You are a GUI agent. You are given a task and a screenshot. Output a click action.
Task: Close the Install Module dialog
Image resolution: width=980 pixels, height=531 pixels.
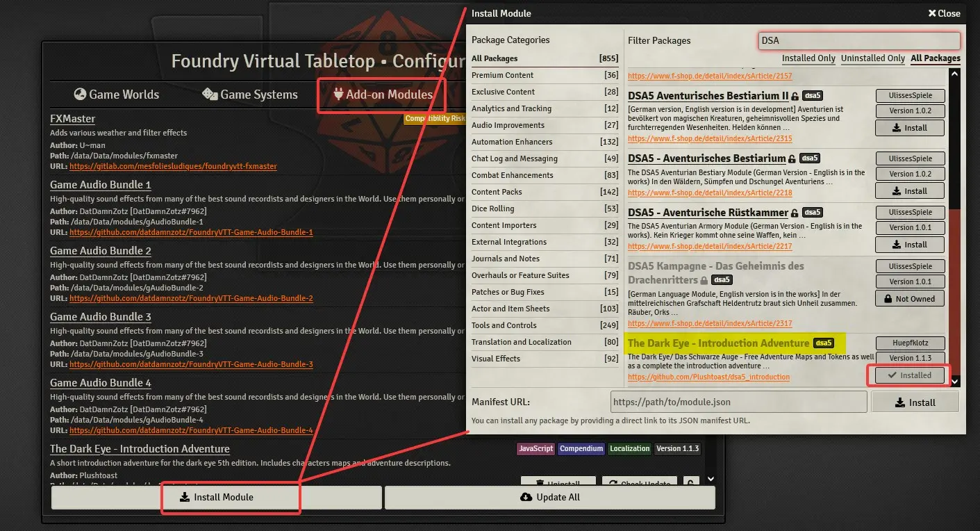pos(944,13)
